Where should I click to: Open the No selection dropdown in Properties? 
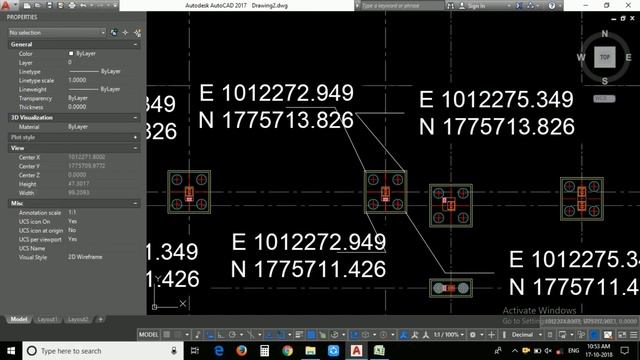tap(57, 33)
